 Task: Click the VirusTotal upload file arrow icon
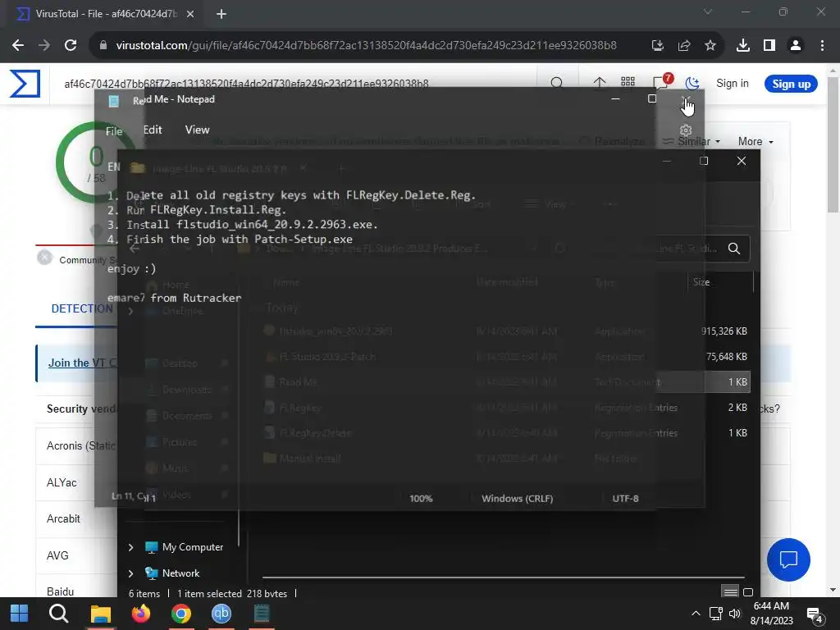click(600, 83)
